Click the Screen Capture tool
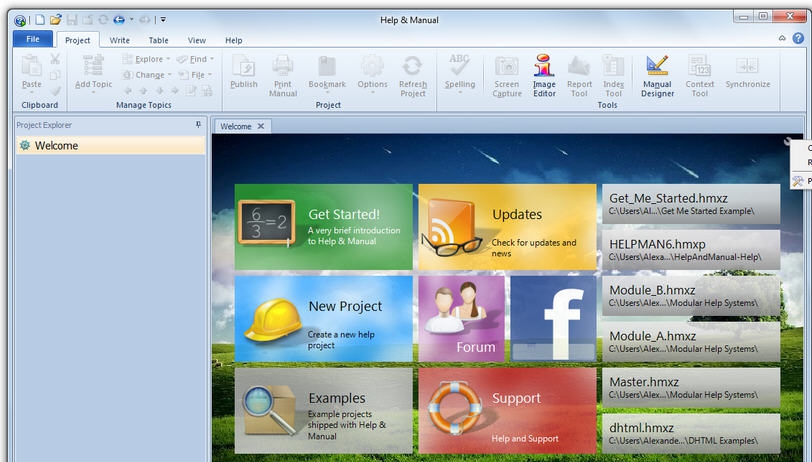Image resolution: width=812 pixels, height=462 pixels. (x=506, y=76)
